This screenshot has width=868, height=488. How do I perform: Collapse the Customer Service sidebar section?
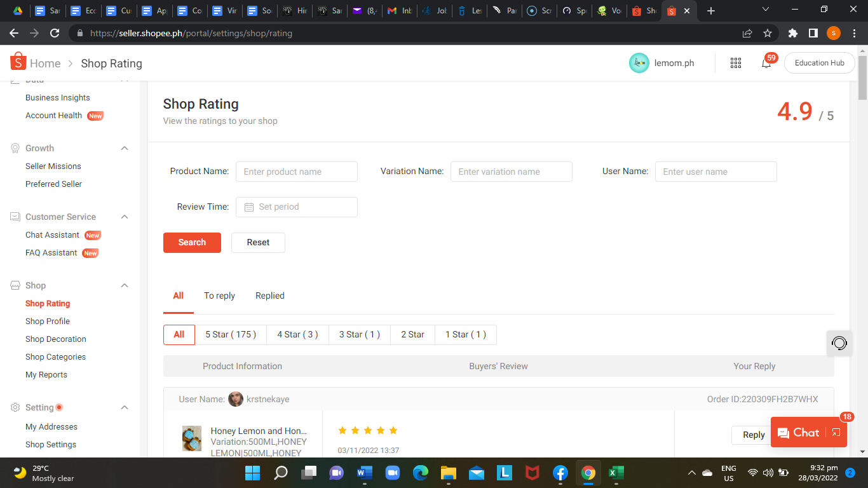[x=125, y=217]
